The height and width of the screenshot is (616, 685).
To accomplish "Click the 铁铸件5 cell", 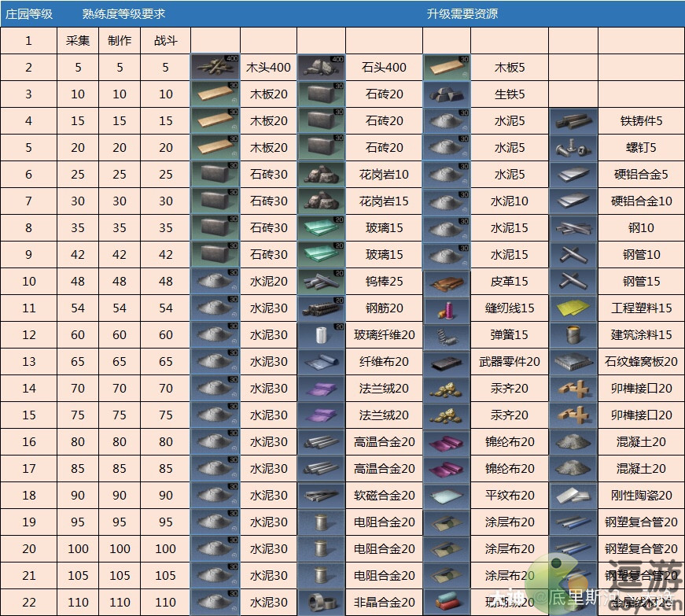I will pyautogui.click(x=641, y=120).
